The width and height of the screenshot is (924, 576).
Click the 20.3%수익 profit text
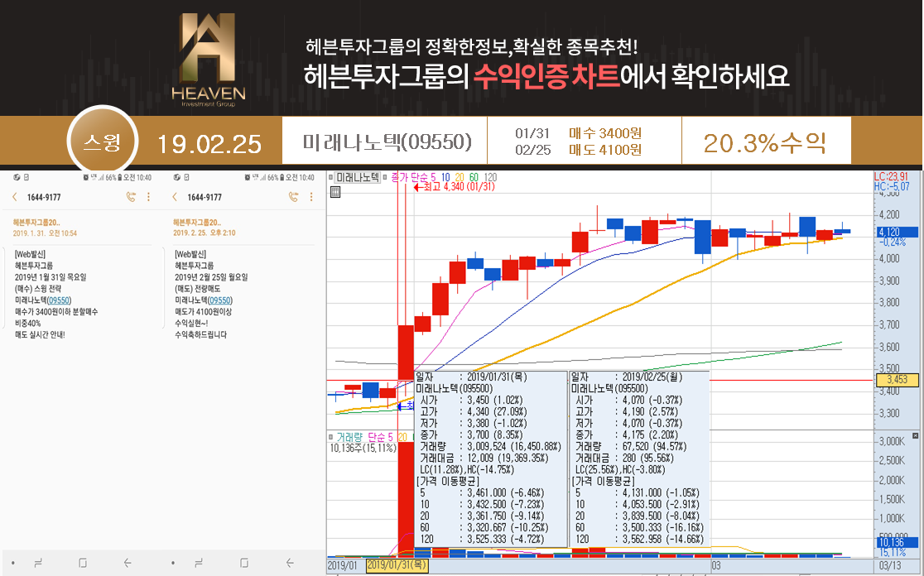click(x=765, y=143)
